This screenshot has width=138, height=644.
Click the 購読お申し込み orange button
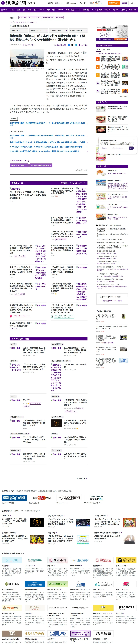click(114, 3)
